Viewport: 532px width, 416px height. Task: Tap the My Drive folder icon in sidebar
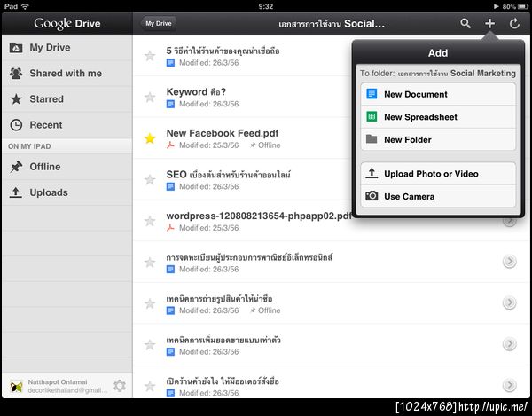tap(16, 48)
